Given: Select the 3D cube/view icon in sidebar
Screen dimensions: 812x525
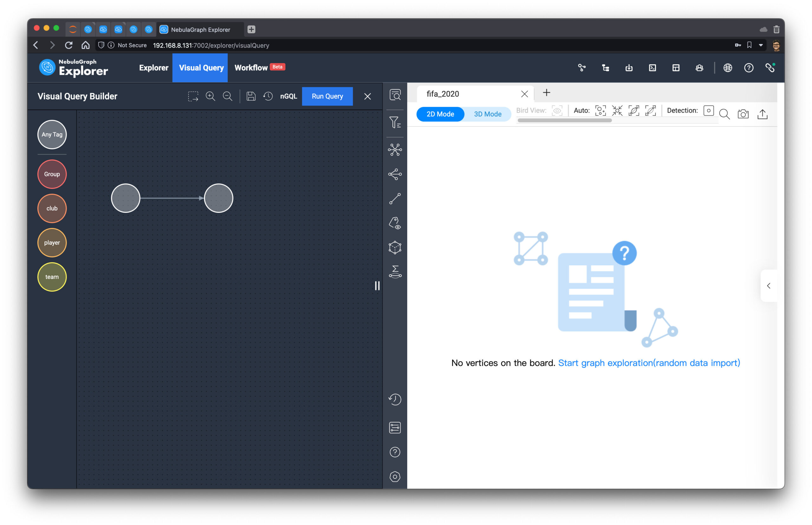Looking at the screenshot, I should click(395, 247).
